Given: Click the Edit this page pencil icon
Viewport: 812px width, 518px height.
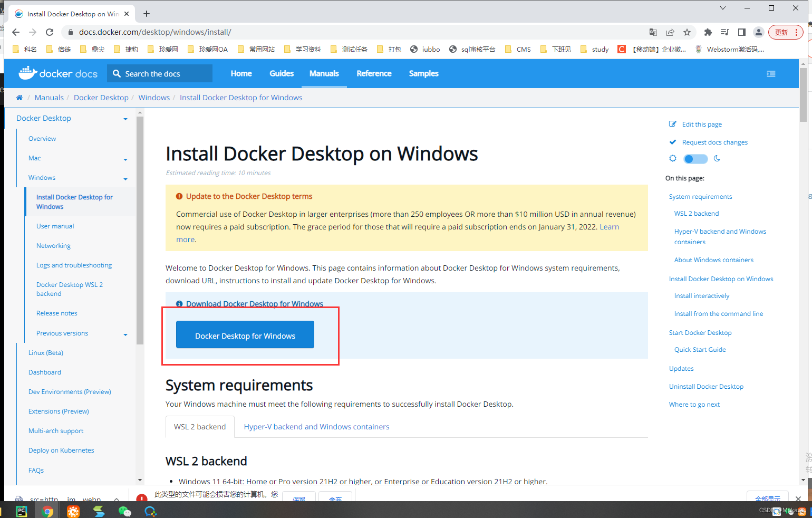Looking at the screenshot, I should click(x=673, y=124).
